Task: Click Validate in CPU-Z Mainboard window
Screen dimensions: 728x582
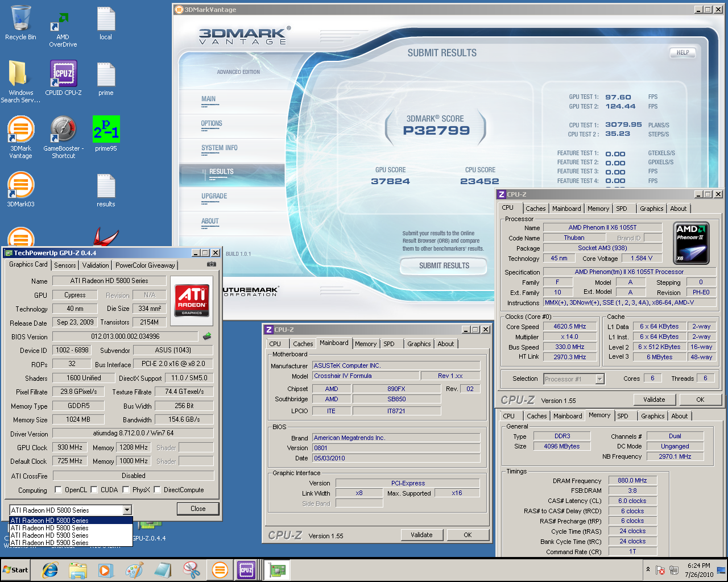Action: (x=421, y=535)
